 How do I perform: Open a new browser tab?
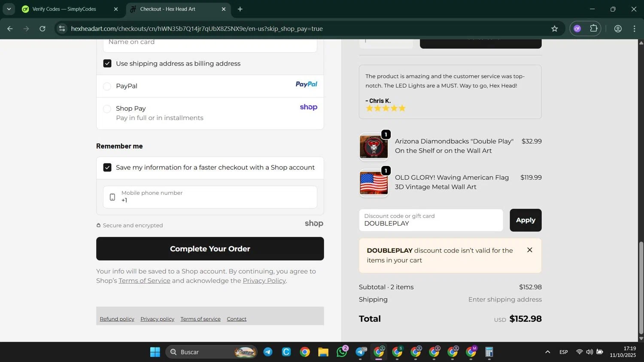240,9
